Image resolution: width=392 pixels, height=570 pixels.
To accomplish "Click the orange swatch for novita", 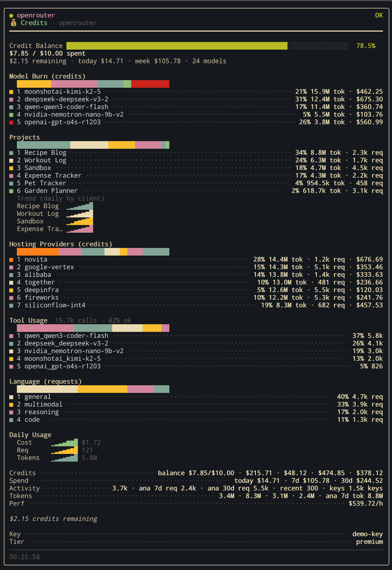I will [11, 260].
